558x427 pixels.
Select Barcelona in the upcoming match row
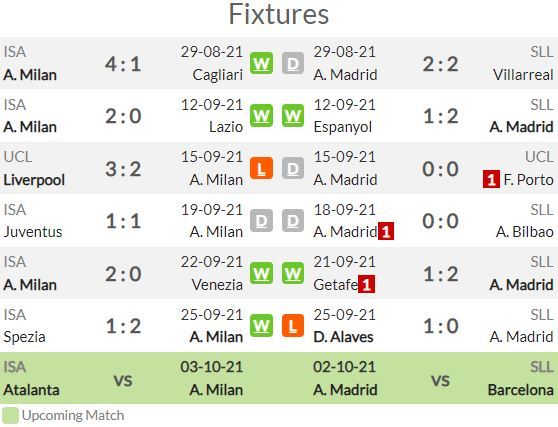(521, 390)
